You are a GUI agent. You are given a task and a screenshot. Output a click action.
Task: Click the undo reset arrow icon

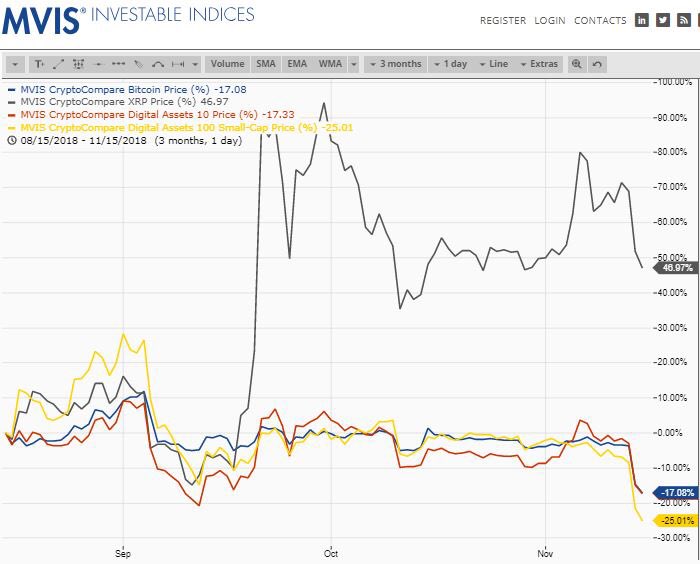tap(597, 64)
